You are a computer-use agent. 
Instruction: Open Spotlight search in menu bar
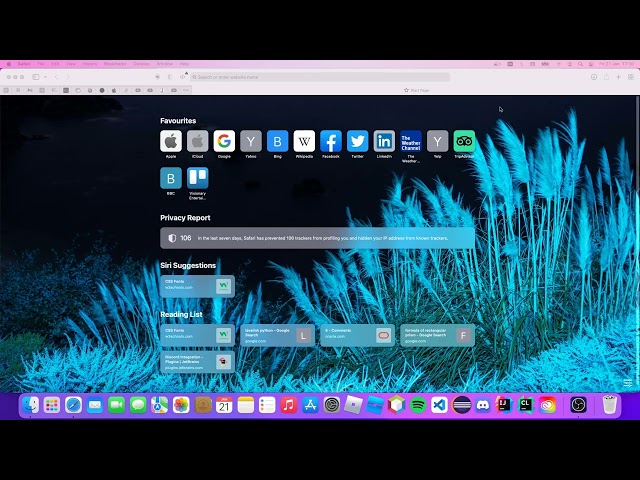point(580,64)
